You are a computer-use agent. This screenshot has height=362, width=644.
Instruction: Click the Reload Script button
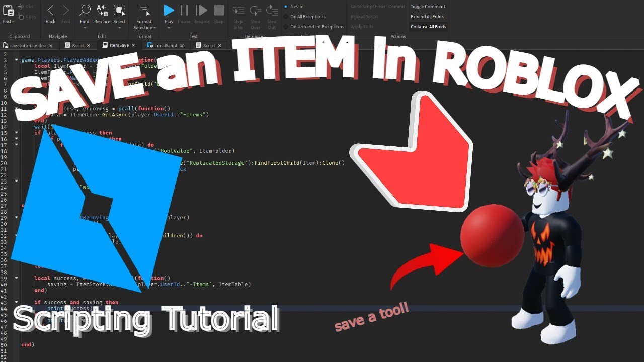(x=365, y=17)
